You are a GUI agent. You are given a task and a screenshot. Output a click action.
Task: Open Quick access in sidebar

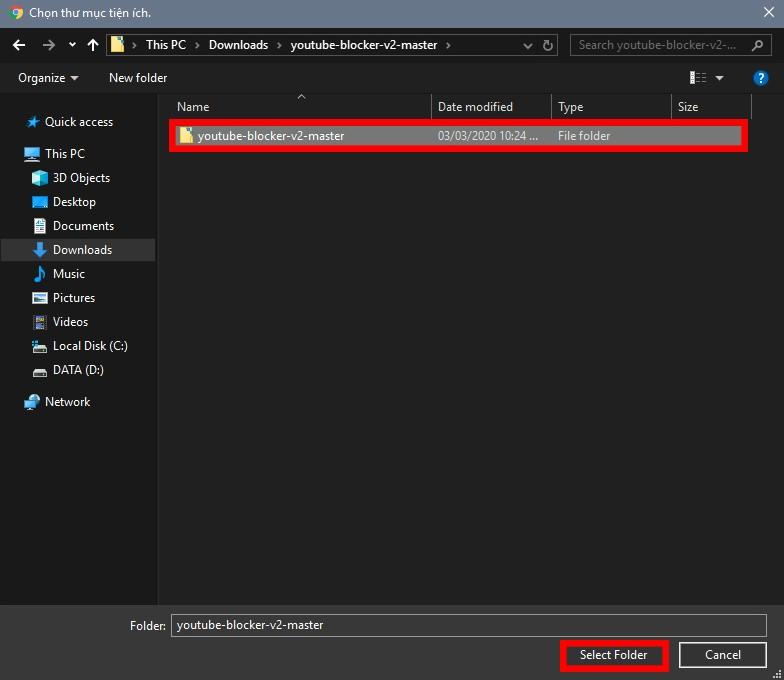point(79,122)
